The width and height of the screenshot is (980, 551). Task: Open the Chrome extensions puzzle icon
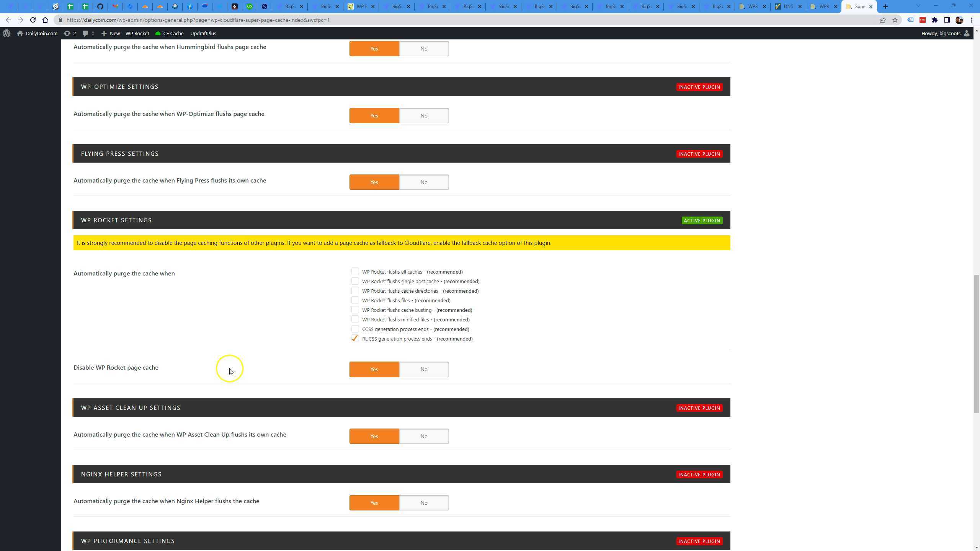[x=934, y=20]
